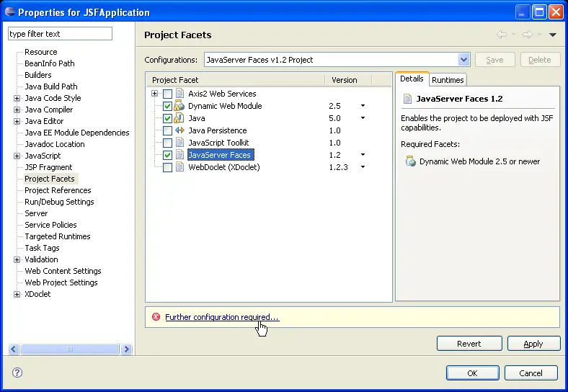Enable the Axis2 Web Services checkbox
Image resolution: width=568 pixels, height=392 pixels.
tap(167, 94)
